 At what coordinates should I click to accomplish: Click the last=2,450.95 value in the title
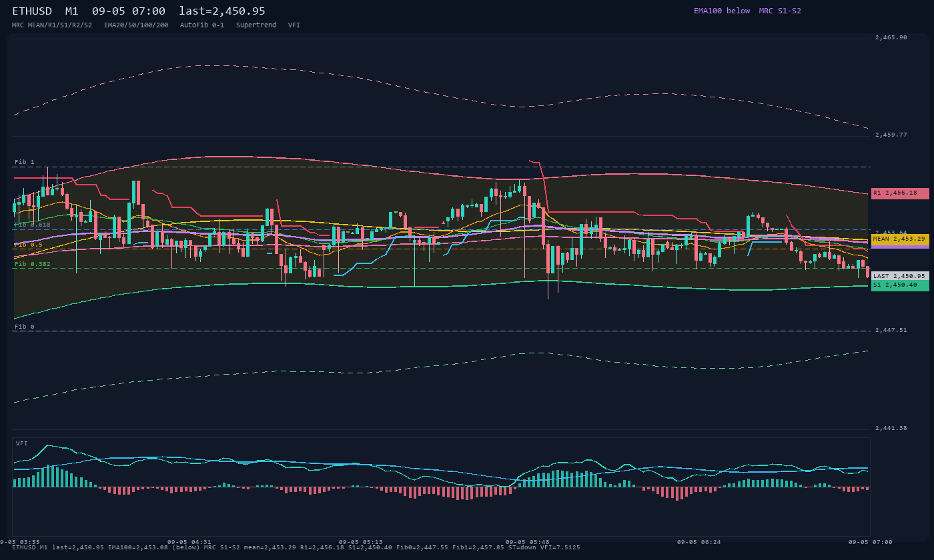point(222,11)
